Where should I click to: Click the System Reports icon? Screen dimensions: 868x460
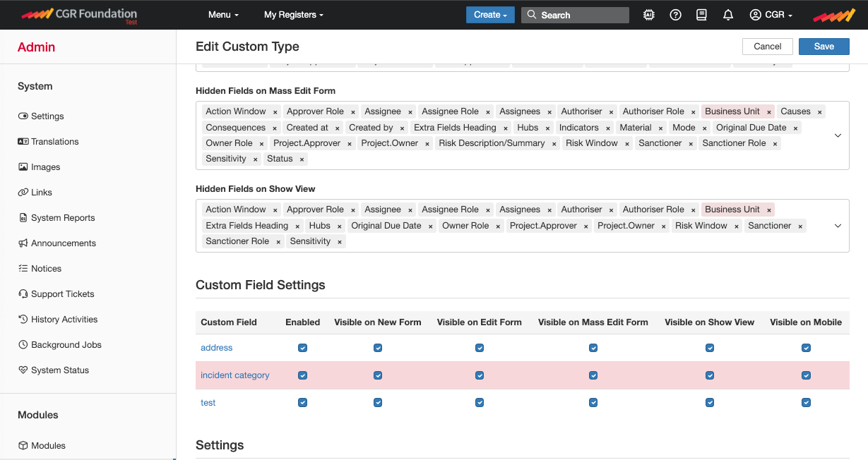point(23,217)
